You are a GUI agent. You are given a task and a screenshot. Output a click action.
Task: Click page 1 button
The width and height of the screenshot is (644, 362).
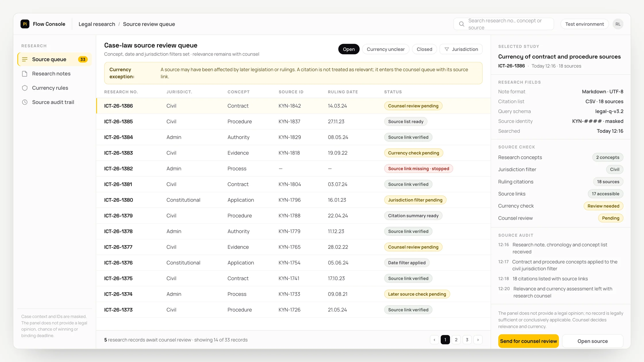click(445, 340)
